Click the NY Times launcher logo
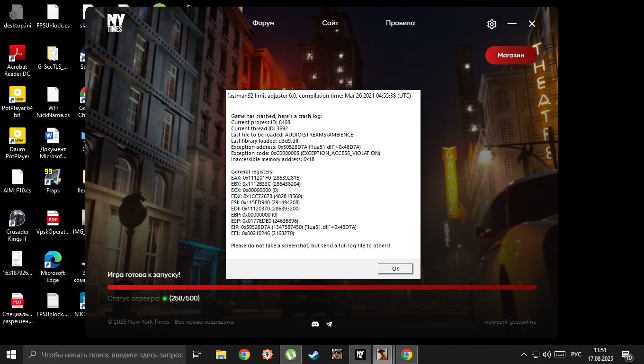 point(115,23)
